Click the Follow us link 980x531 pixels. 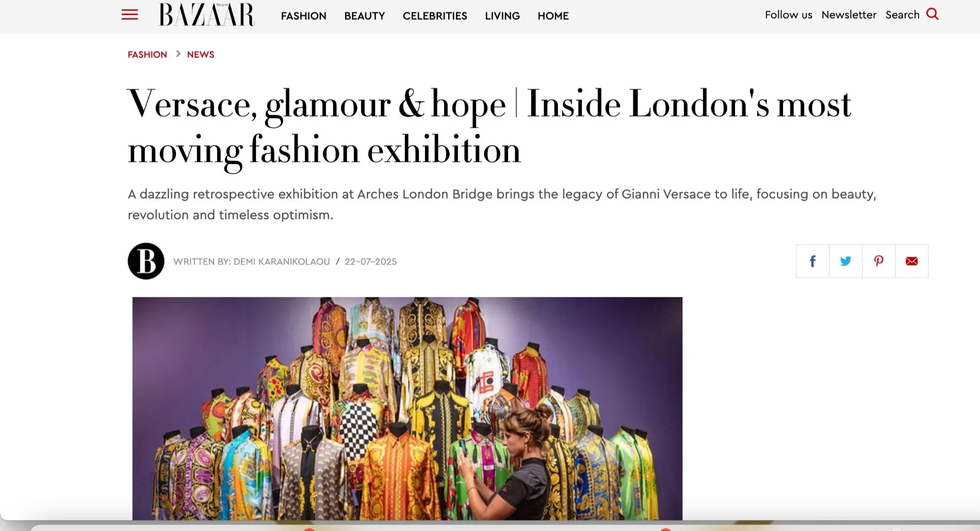tap(789, 15)
